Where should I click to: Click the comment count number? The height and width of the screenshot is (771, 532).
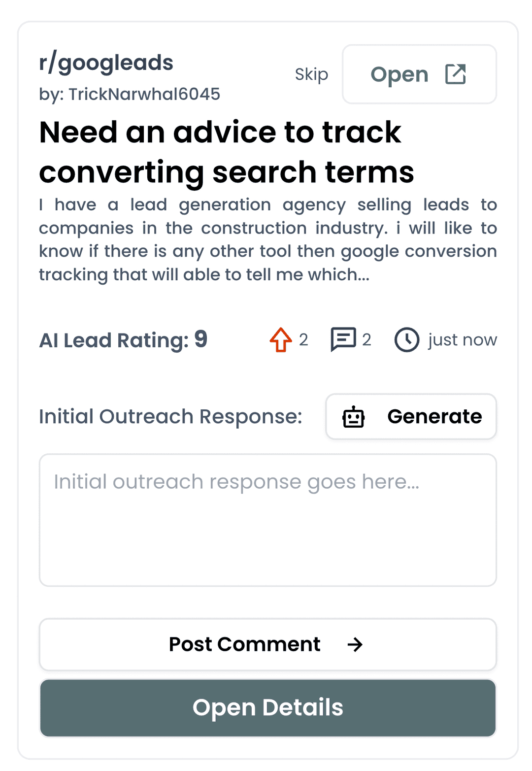tap(366, 340)
